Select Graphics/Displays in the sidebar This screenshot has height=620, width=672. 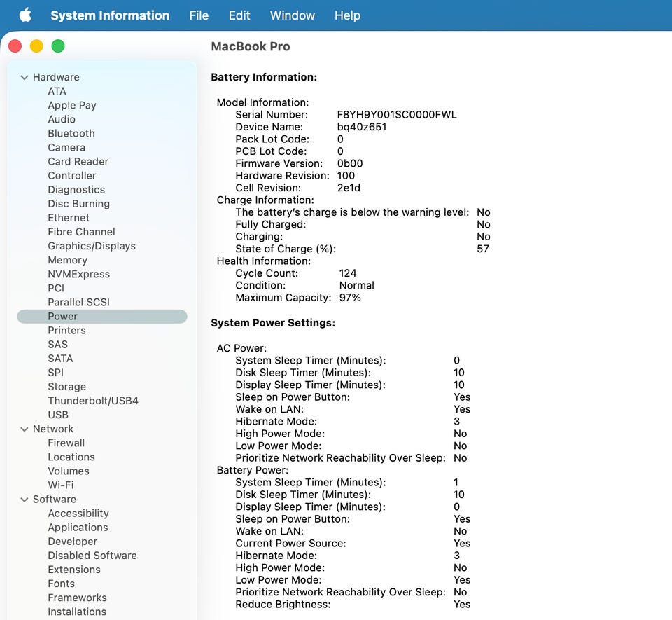point(92,246)
